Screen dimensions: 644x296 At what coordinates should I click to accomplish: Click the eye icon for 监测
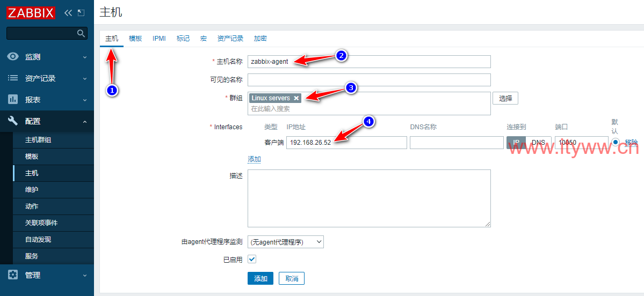(13, 57)
